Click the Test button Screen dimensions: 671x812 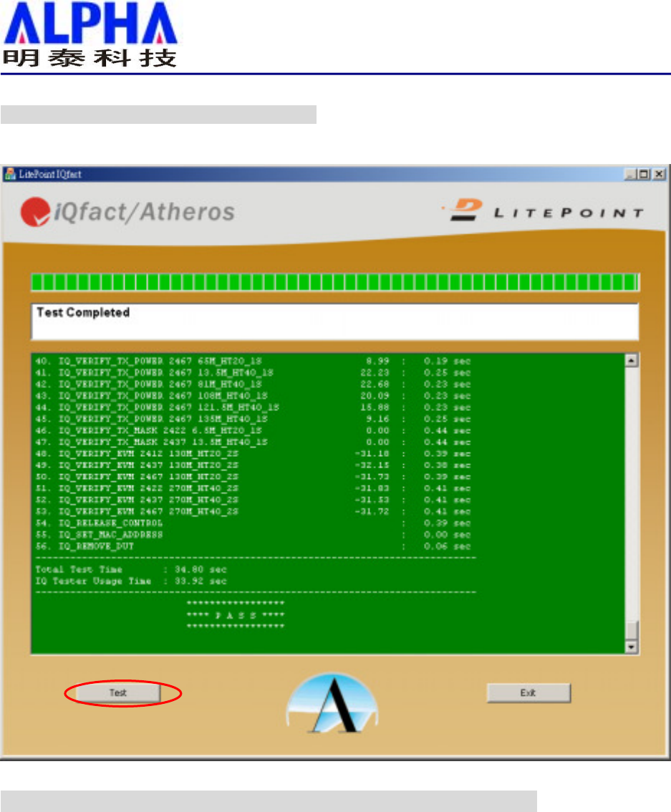119,693
